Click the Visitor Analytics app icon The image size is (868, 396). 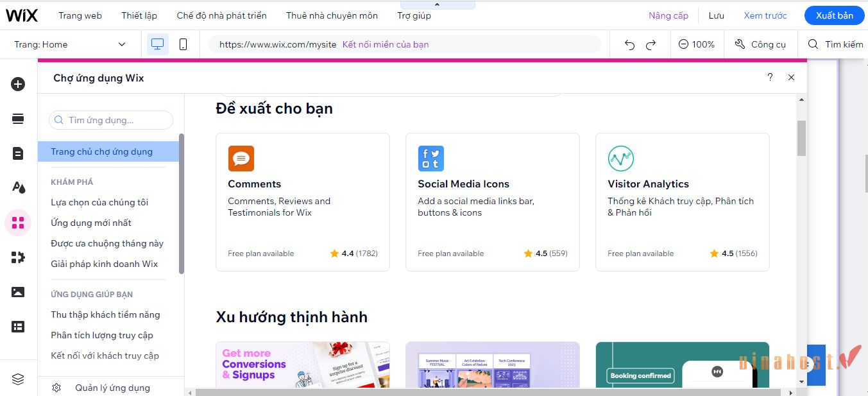point(621,159)
